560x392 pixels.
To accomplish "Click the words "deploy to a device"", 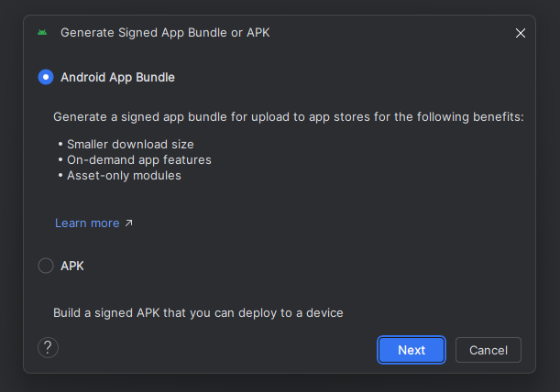I will pyautogui.click(x=292, y=312).
